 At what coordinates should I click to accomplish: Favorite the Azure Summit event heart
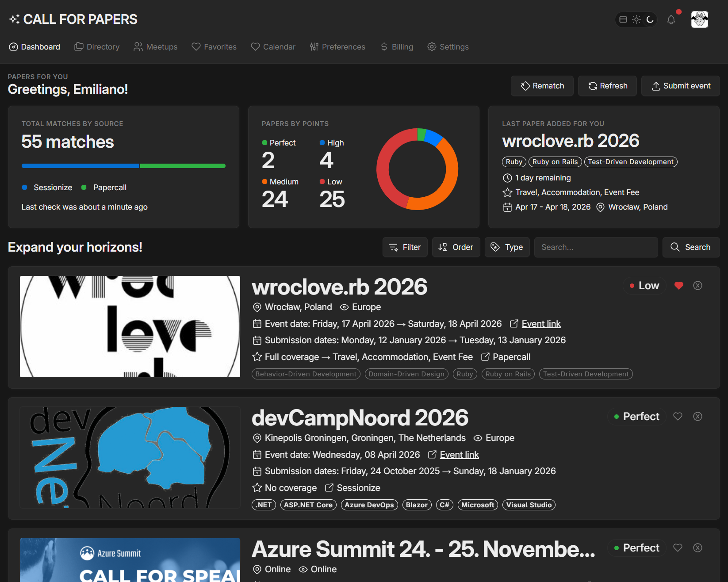click(x=678, y=548)
